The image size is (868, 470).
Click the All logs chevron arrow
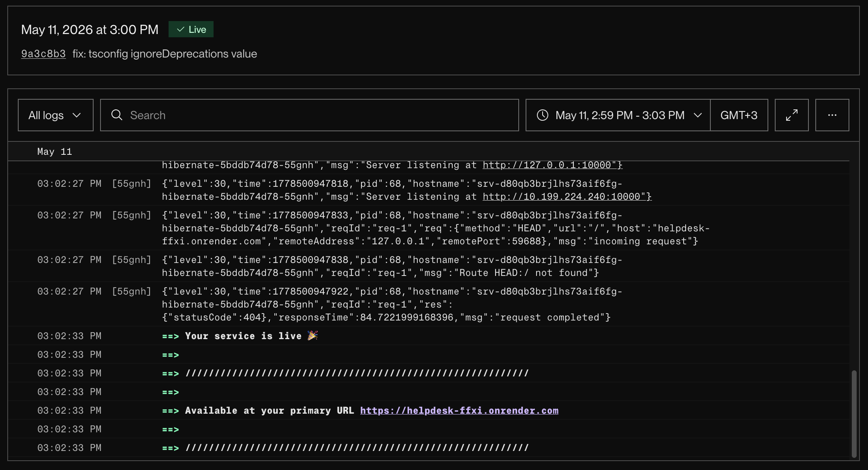pyautogui.click(x=77, y=115)
